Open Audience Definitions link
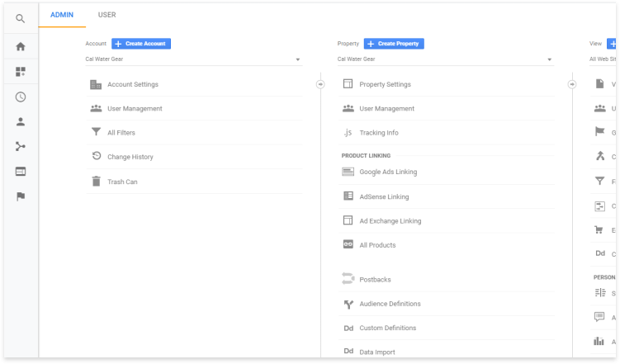The width and height of the screenshot is (620, 364). (390, 304)
